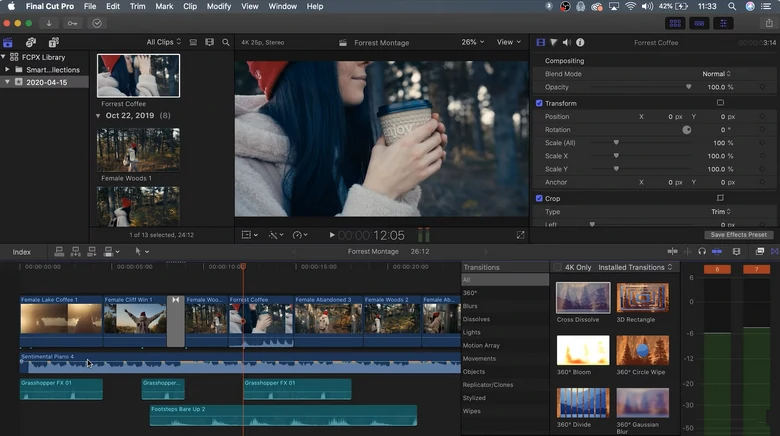780x436 pixels.
Task: Open the Retime speedometer menu
Action: (x=300, y=235)
